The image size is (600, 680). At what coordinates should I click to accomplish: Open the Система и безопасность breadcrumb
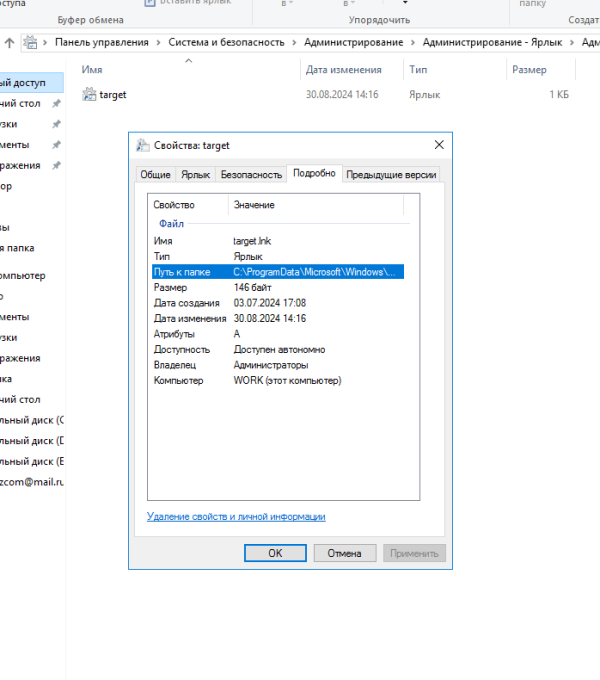(226, 42)
